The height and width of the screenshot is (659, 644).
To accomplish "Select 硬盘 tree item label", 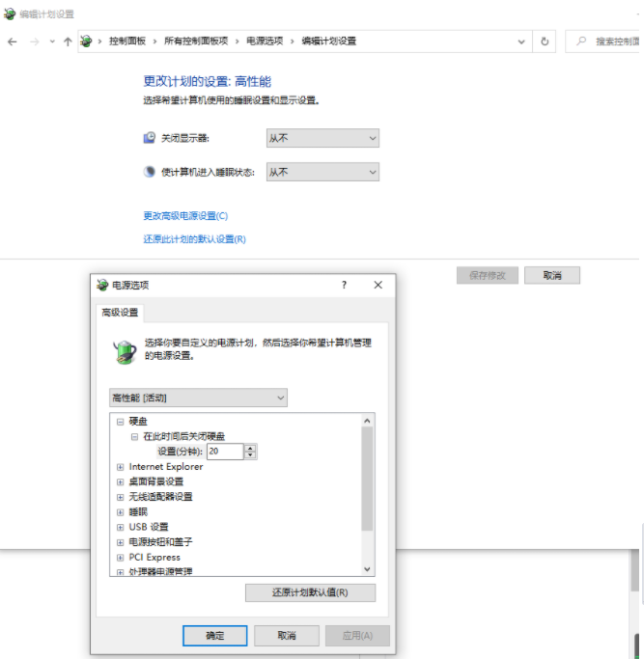I will click(138, 421).
